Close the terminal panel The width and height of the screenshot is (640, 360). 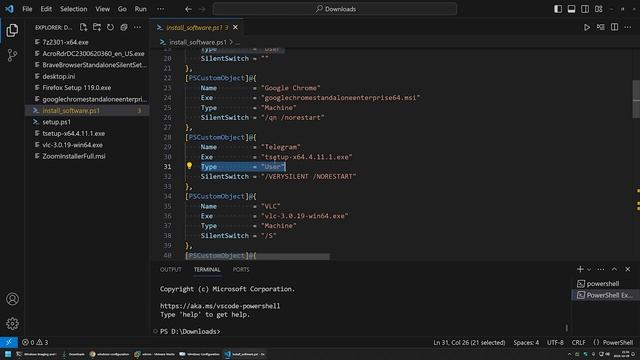[x=628, y=269]
